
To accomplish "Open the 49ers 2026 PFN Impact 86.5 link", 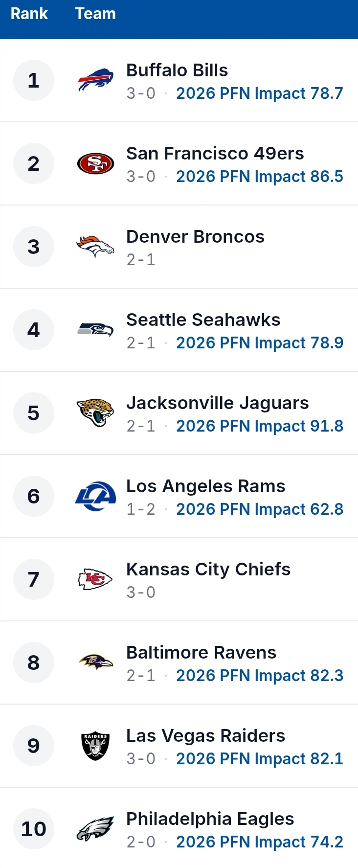I will tap(260, 176).
